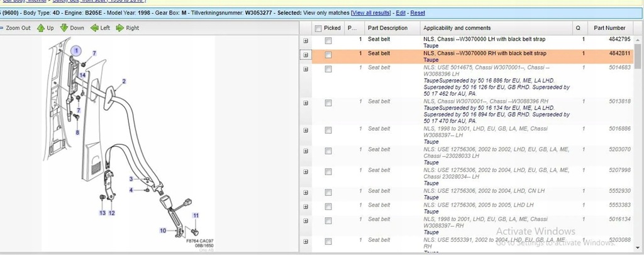Select callout number 8 in the diagram

pos(77,132)
